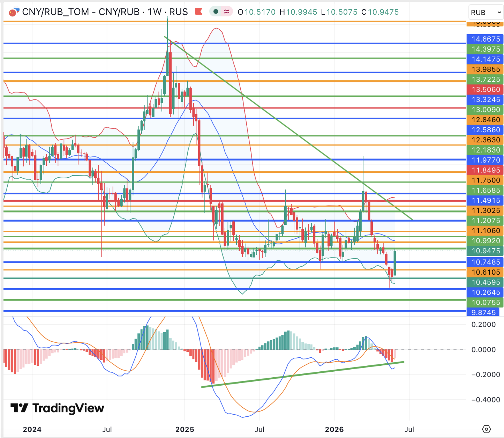Click the red flag marker beside RUS

point(199,12)
